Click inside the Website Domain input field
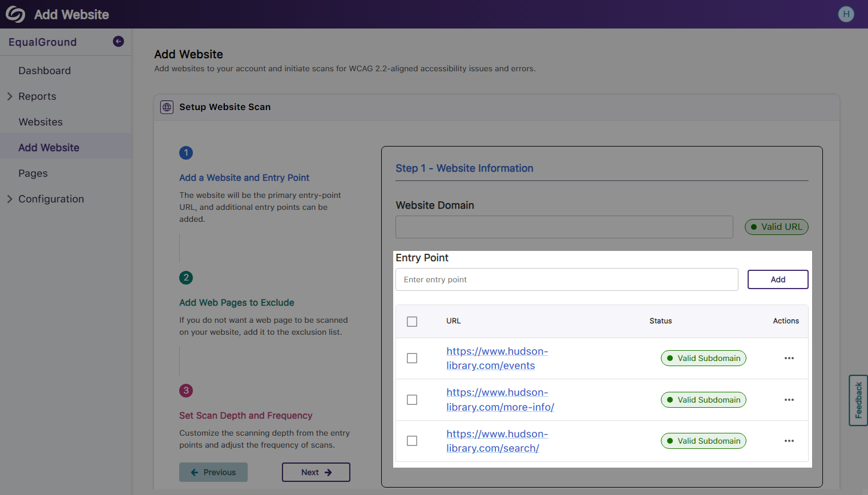 [564, 226]
